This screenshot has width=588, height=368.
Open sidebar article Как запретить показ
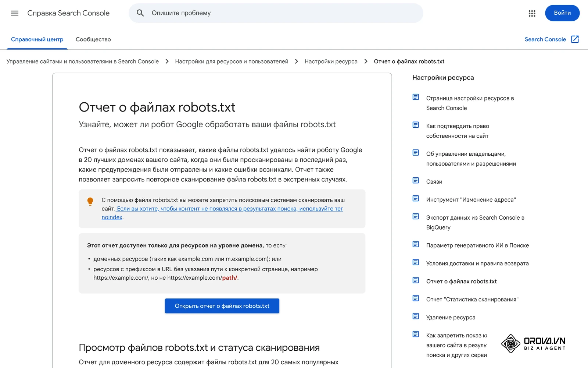[x=457, y=345]
